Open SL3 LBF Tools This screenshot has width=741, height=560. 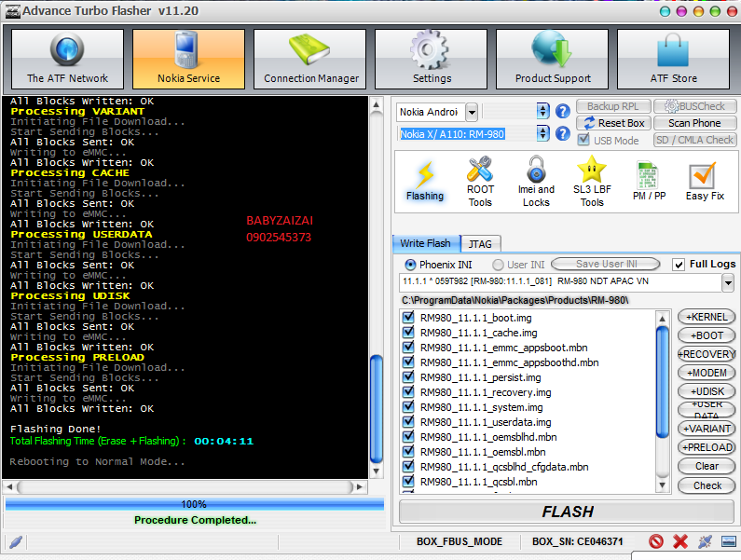tap(592, 182)
